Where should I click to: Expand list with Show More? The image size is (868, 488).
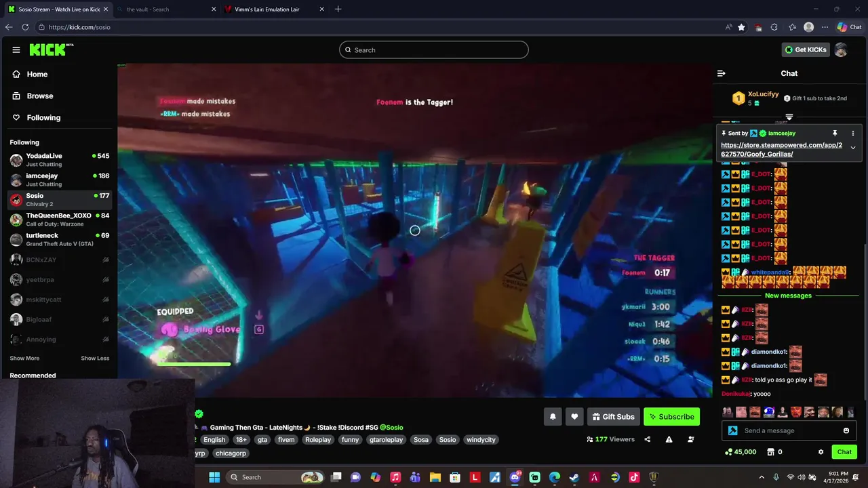24,359
